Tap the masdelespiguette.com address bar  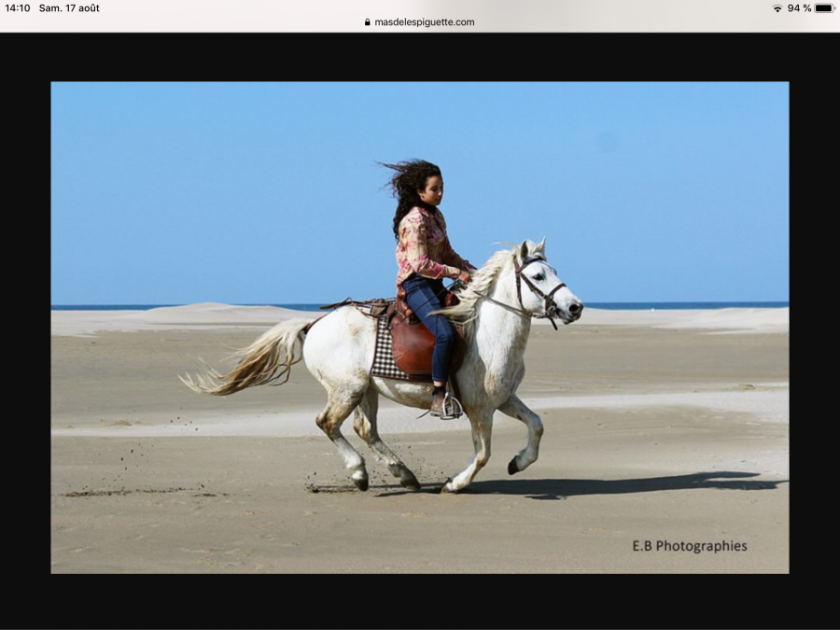point(419,22)
